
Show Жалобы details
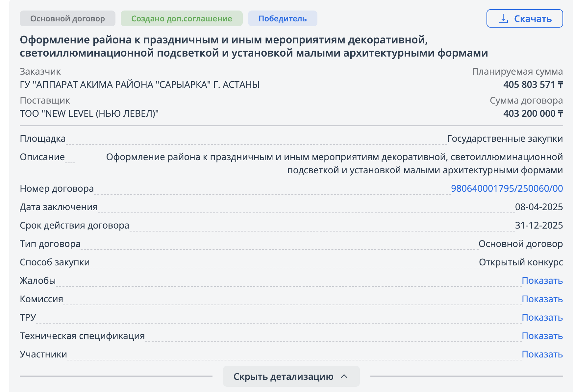[542, 281]
